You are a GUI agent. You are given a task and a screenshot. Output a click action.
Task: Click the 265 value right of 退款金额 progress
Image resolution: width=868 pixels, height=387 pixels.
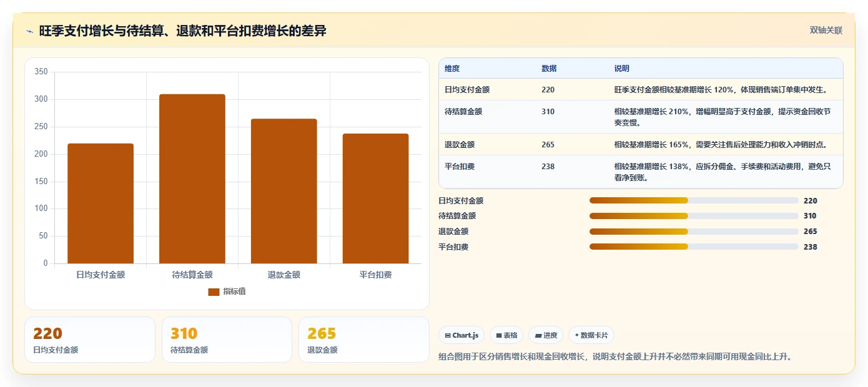811,232
